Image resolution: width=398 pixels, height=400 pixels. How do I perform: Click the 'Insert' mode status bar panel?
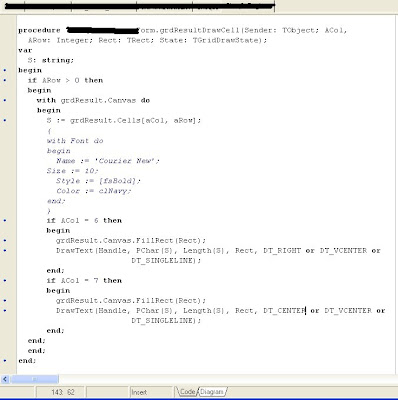pos(152,392)
